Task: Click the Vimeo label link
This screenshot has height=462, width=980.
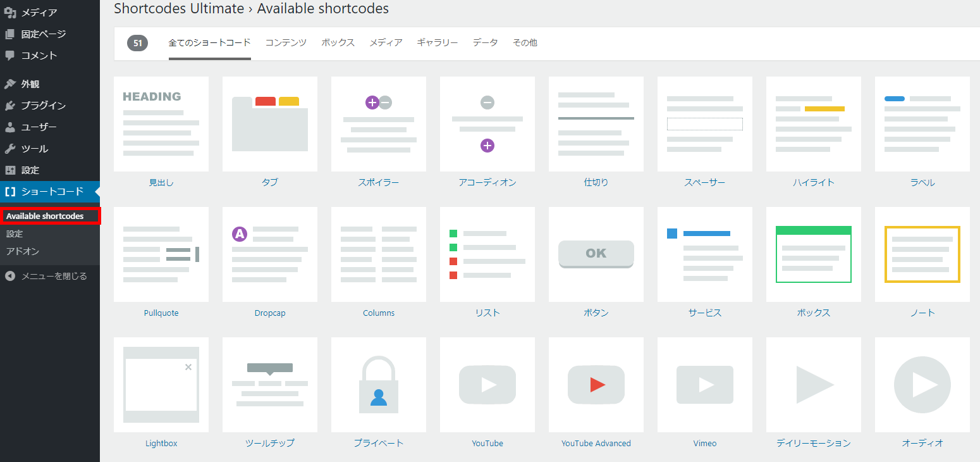Action: coord(705,444)
